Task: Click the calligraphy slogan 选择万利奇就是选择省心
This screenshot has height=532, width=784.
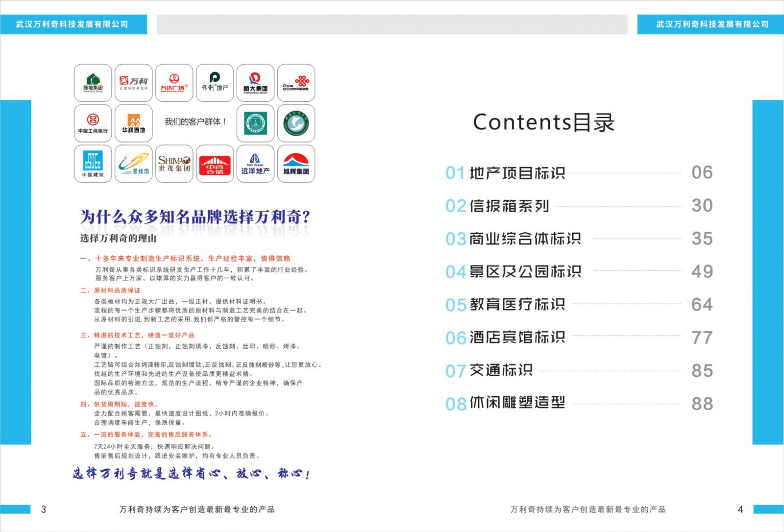Action: pos(191,474)
